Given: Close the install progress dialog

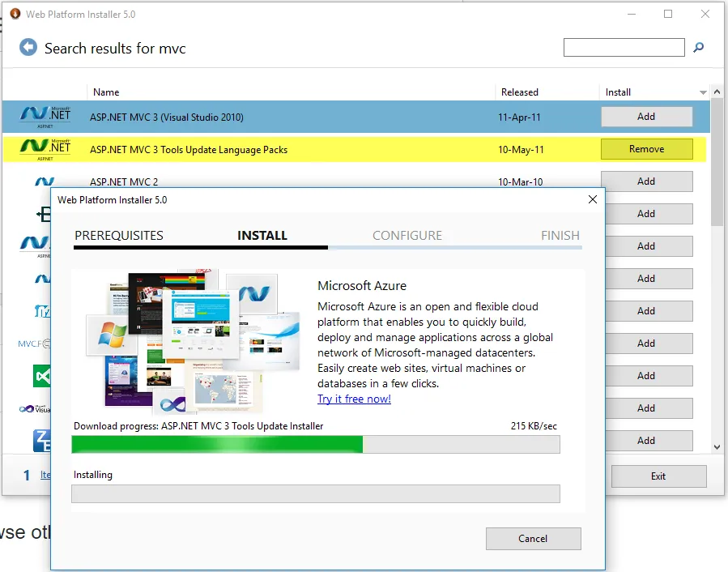Looking at the screenshot, I should tap(593, 199).
